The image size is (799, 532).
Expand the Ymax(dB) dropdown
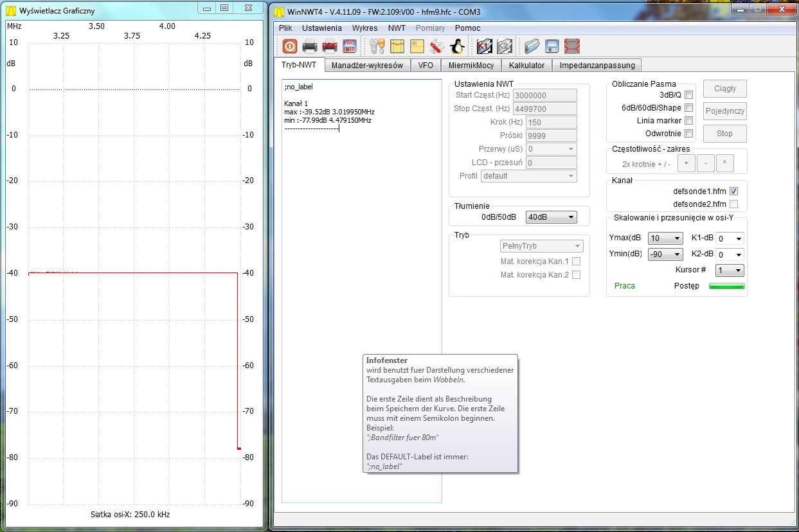click(665, 238)
